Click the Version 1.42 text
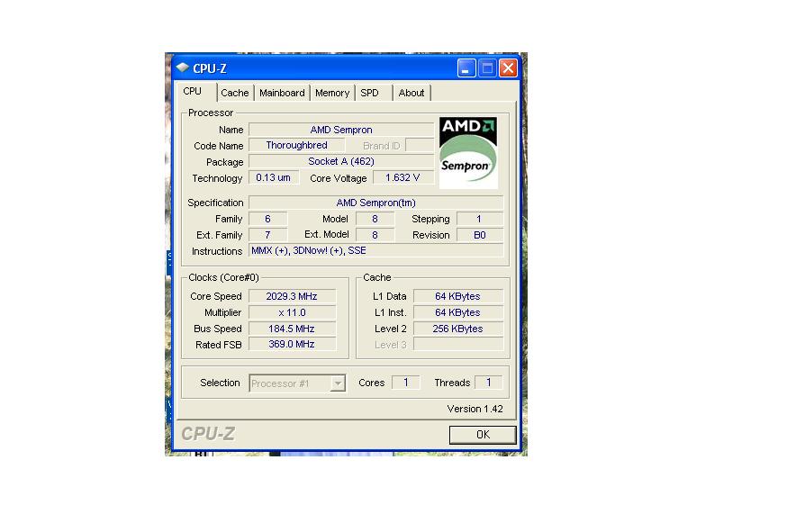 475,409
